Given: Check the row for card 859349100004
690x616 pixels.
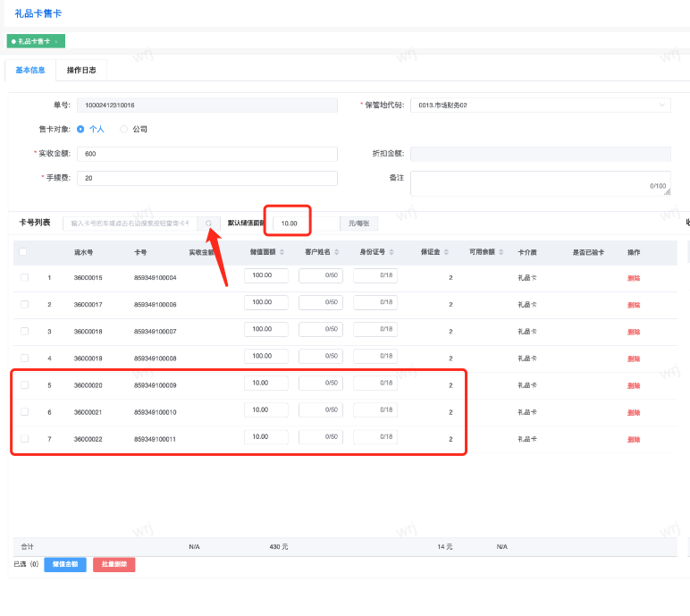Looking at the screenshot, I should tap(24, 277).
